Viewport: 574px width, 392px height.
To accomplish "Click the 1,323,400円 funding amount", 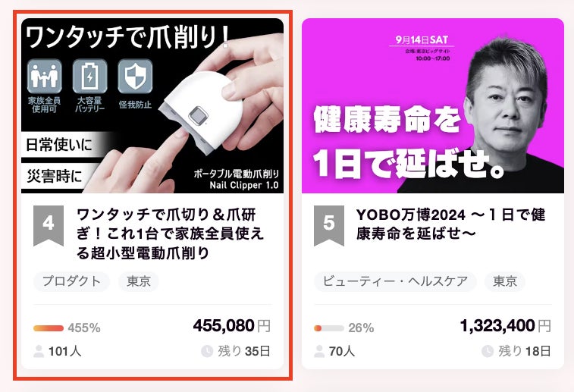I will tap(506, 326).
